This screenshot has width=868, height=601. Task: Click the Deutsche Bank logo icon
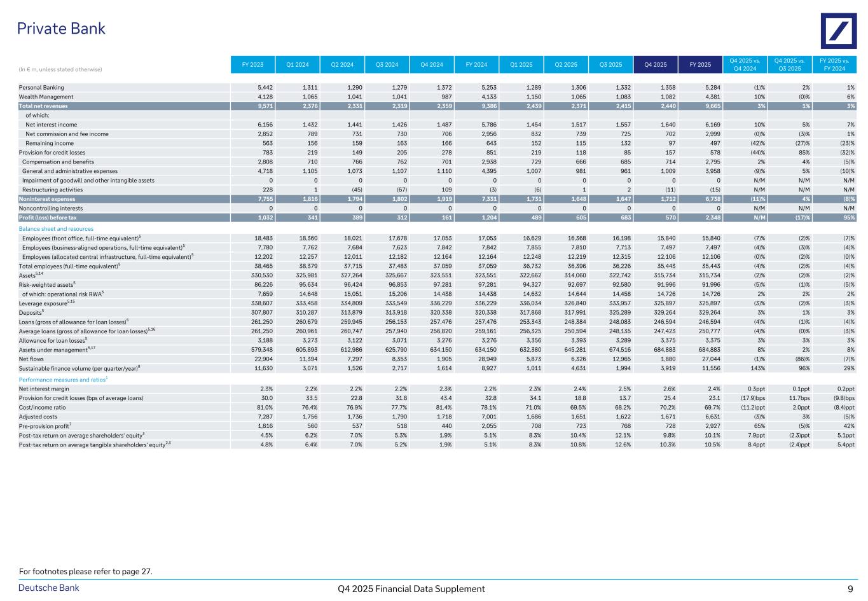(839, 31)
